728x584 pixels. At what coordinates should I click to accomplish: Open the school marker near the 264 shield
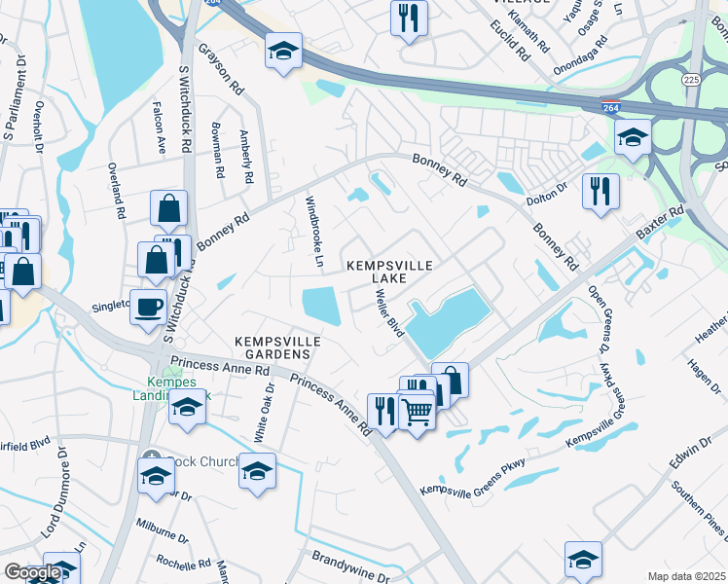633,139
